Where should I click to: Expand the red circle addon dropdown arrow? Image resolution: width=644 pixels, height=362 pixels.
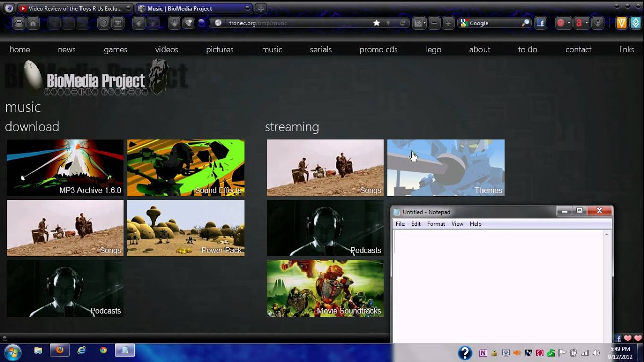pos(569,23)
